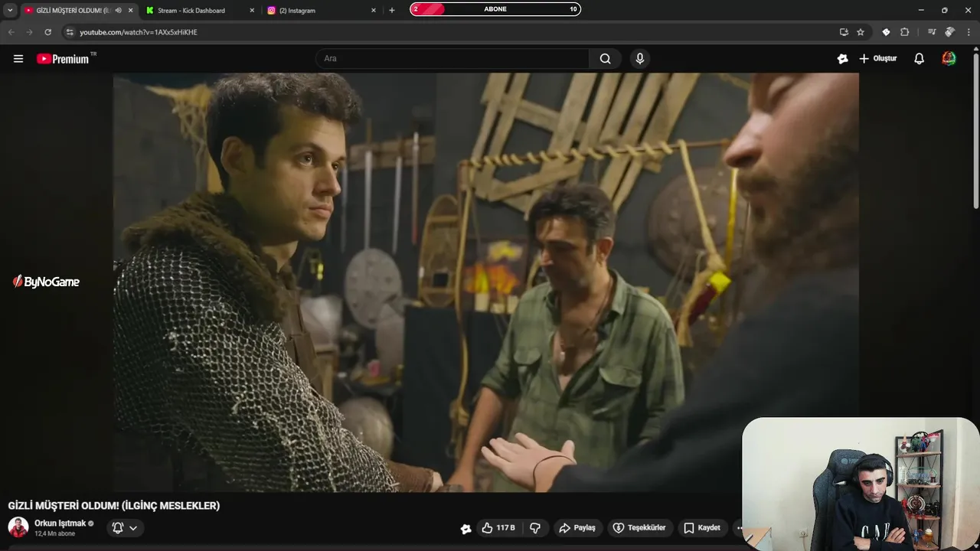The width and height of the screenshot is (980, 551).
Task: Save the video with Kaydet
Action: tap(702, 528)
